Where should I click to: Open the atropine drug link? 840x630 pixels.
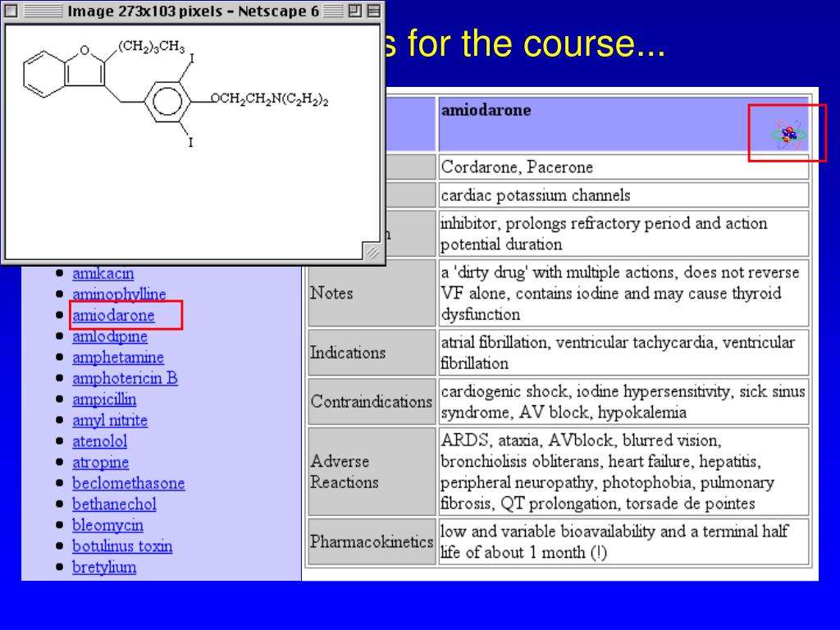pos(100,462)
